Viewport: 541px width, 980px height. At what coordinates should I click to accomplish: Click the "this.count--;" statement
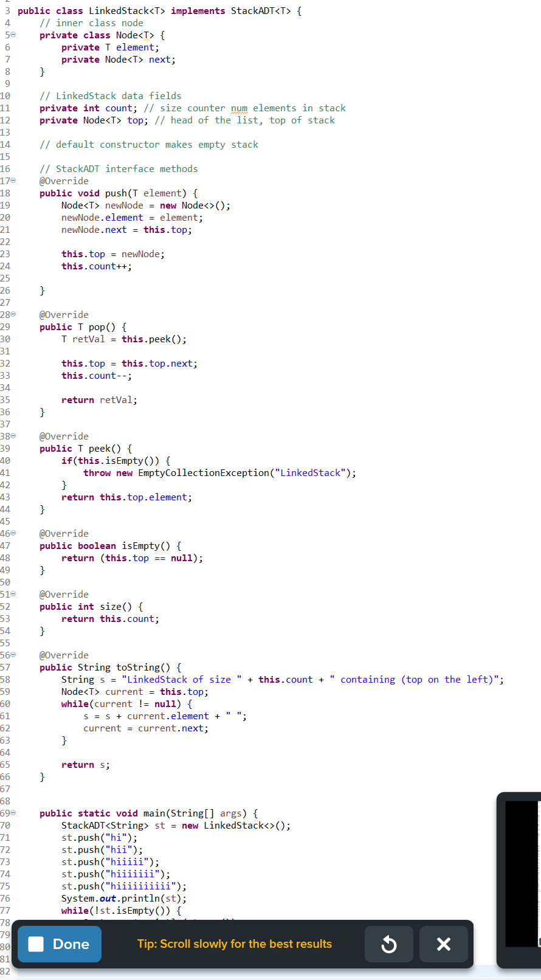97,376
